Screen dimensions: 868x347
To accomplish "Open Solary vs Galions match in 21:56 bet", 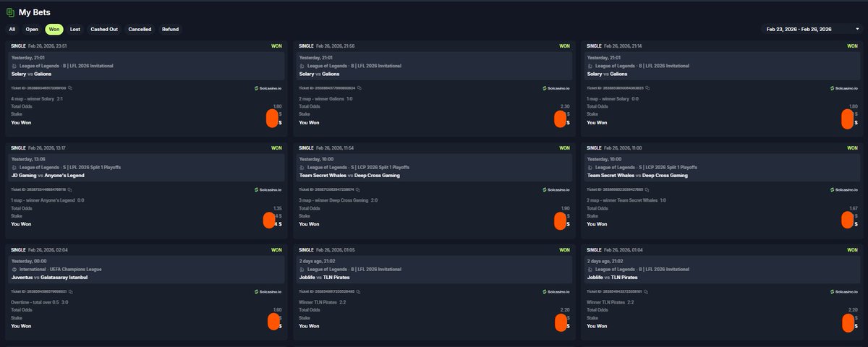I will [x=318, y=74].
